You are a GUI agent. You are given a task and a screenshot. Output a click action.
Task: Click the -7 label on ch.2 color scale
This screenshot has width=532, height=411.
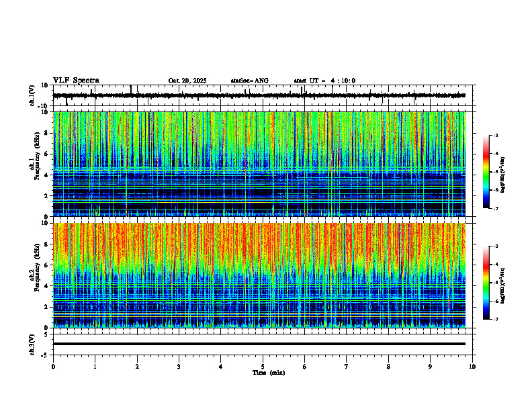496,320
